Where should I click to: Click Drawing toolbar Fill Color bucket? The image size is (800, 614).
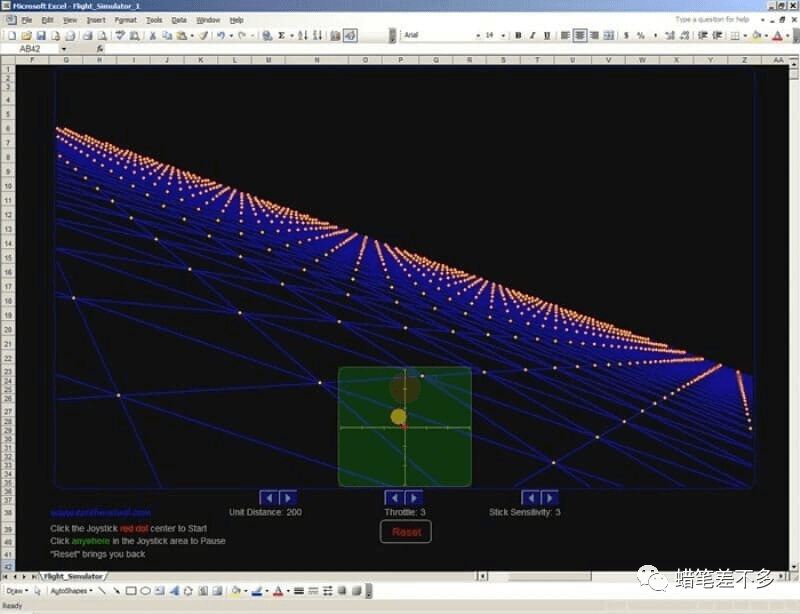(236, 591)
